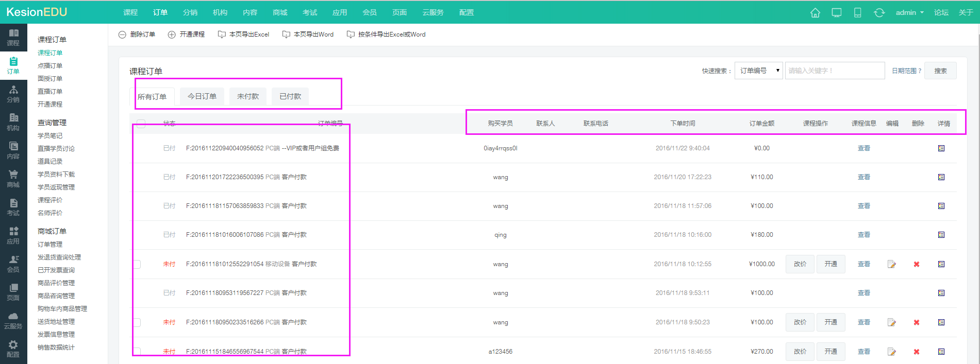
Task: Select the checkbox for order ending 3516266
Action: coord(137,322)
